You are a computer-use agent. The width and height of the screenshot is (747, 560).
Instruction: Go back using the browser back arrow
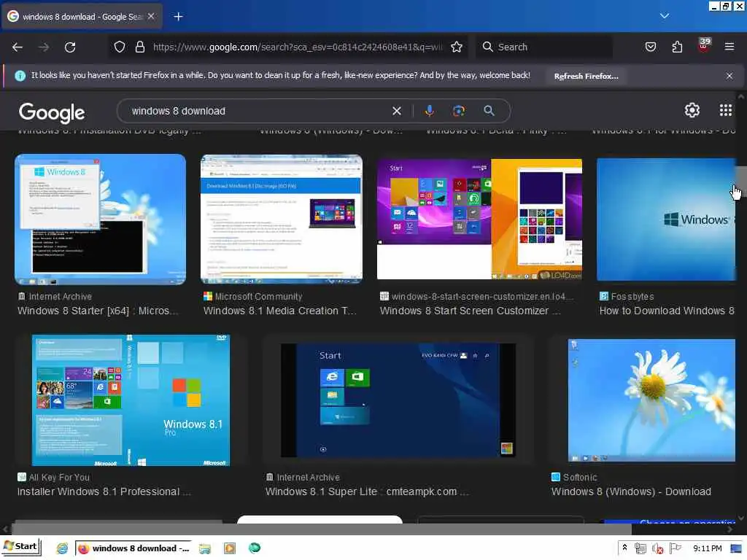coord(18,47)
